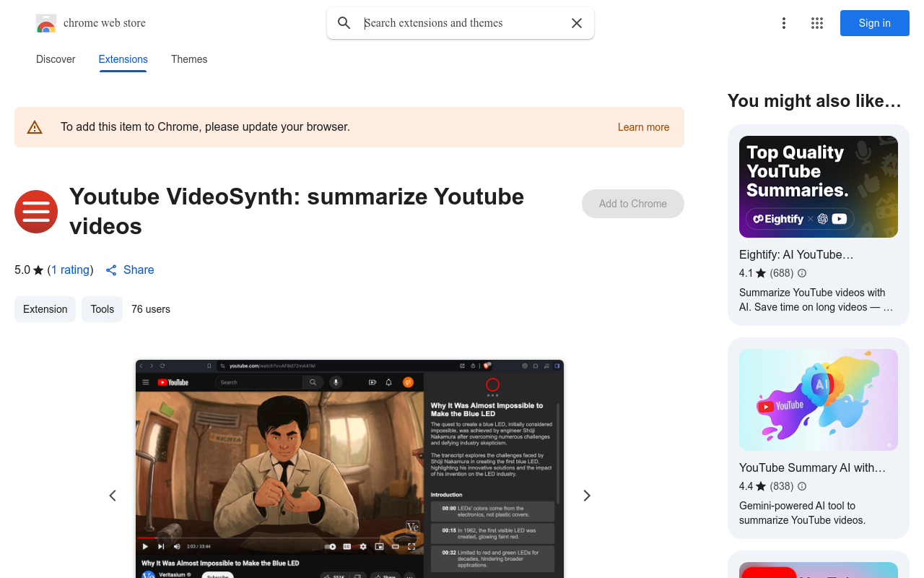The image size is (924, 578).
Task: Click the Sign in button
Action: coord(875,23)
